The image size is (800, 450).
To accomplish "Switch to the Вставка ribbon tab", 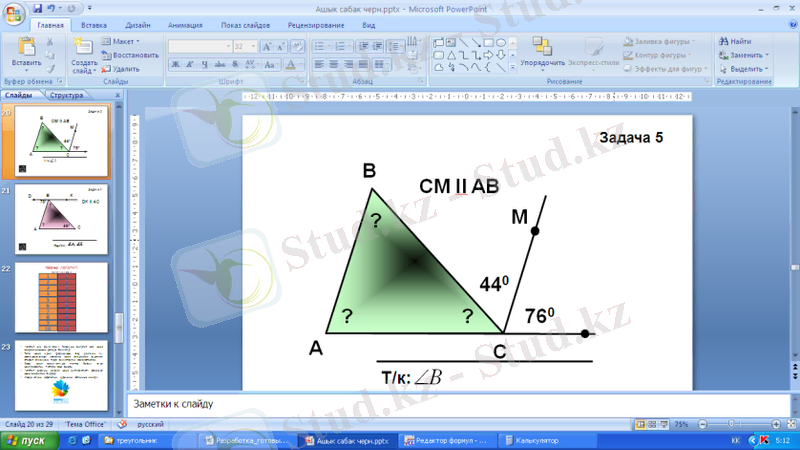I will (94, 23).
